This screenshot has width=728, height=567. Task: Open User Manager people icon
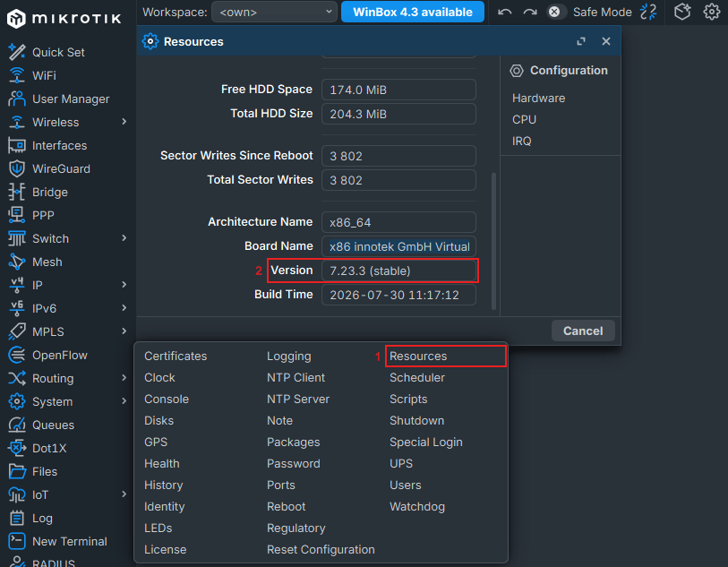[17, 99]
